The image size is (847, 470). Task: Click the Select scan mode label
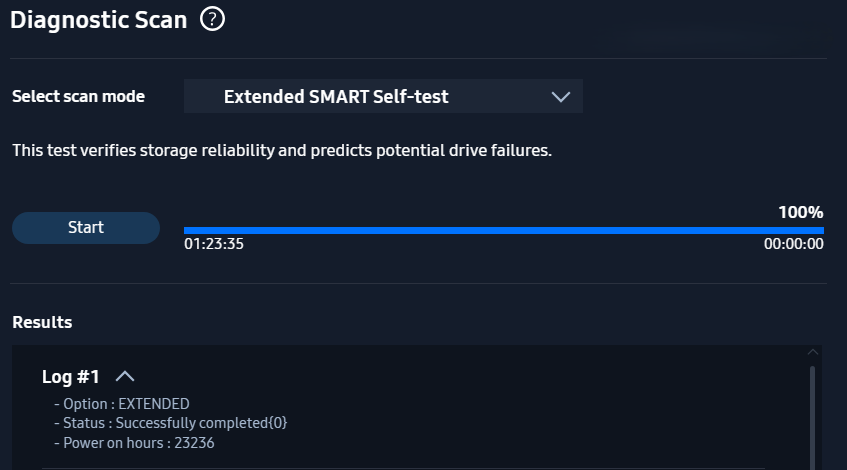78,97
